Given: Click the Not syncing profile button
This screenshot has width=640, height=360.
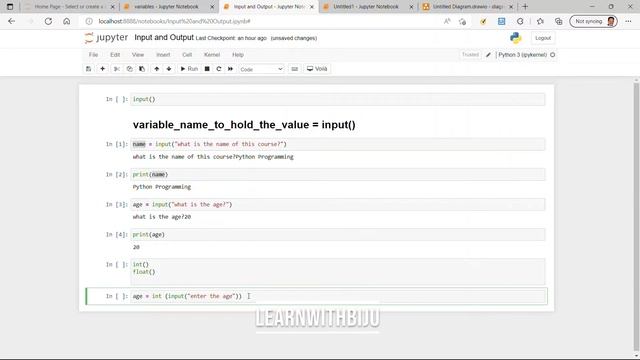Looking at the screenshot, I should pyautogui.click(x=593, y=21).
